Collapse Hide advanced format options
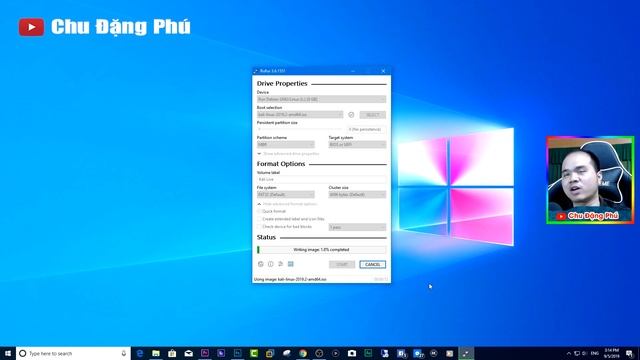The width and height of the screenshot is (640, 360). point(287,204)
